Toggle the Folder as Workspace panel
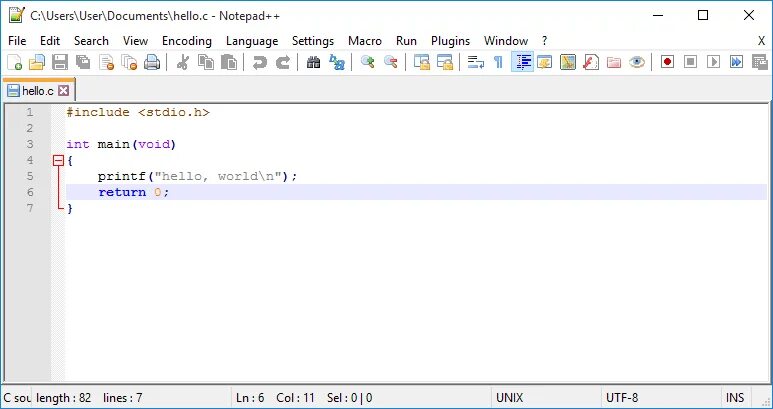The width and height of the screenshot is (773, 409). (x=614, y=62)
